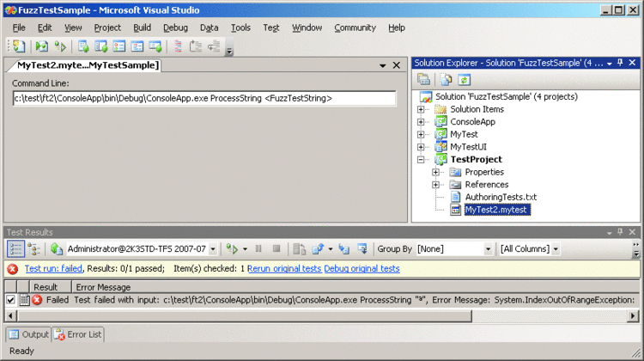
Task: Click the icon with arrow before second dropdown
Action: (x=317, y=248)
